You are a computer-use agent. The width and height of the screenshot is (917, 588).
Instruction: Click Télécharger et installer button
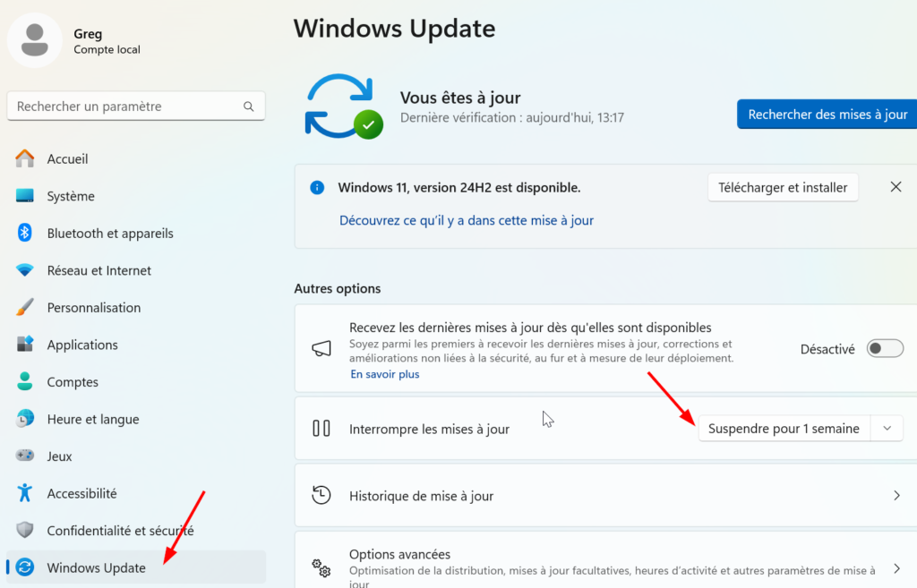click(x=783, y=188)
